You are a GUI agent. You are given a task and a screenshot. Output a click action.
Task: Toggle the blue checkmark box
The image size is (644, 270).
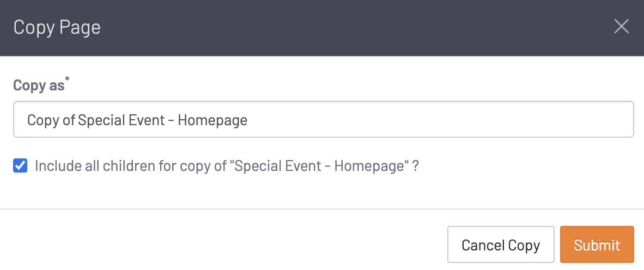(20, 166)
